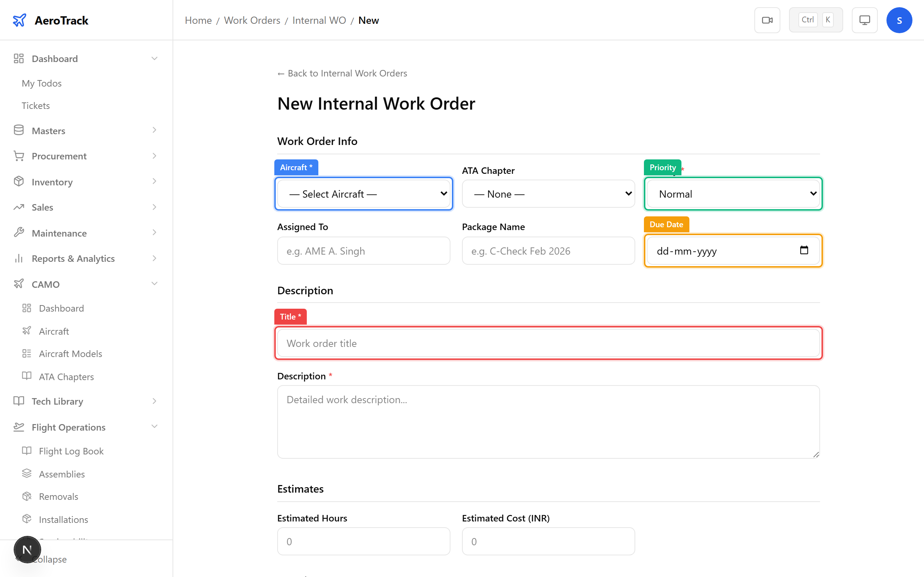Select Tickets in the Dashboard section
Image resolution: width=924 pixels, height=577 pixels.
[35, 105]
